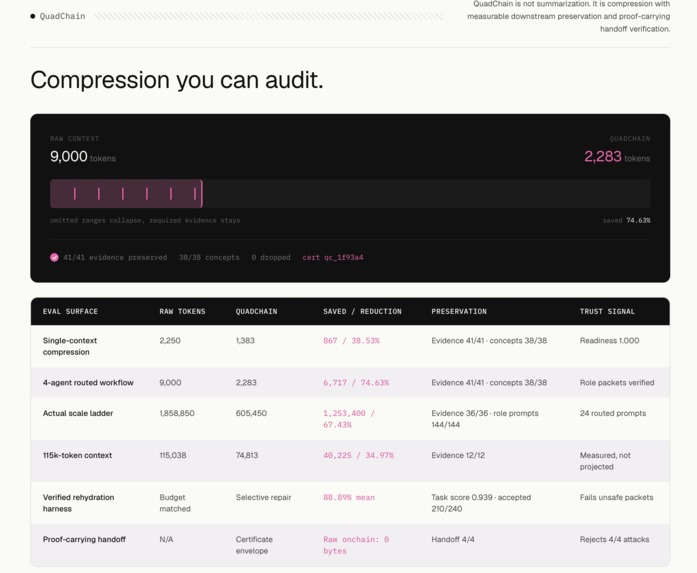697x573 pixels.
Task: Click the 115k-token context row label
Action: 77,456
